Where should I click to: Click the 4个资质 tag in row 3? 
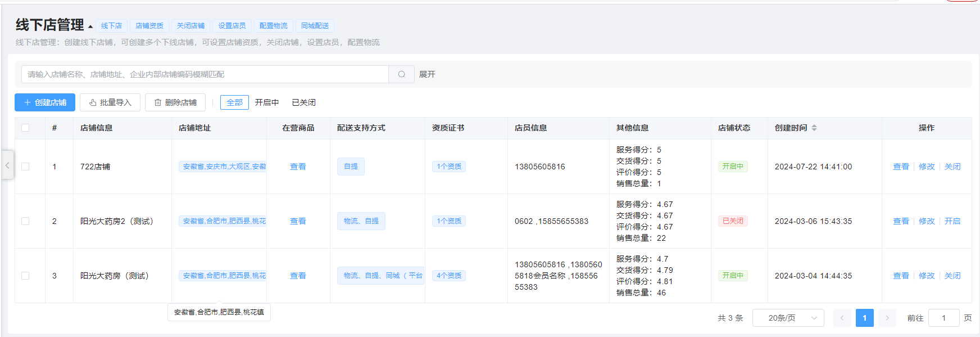pyautogui.click(x=449, y=276)
